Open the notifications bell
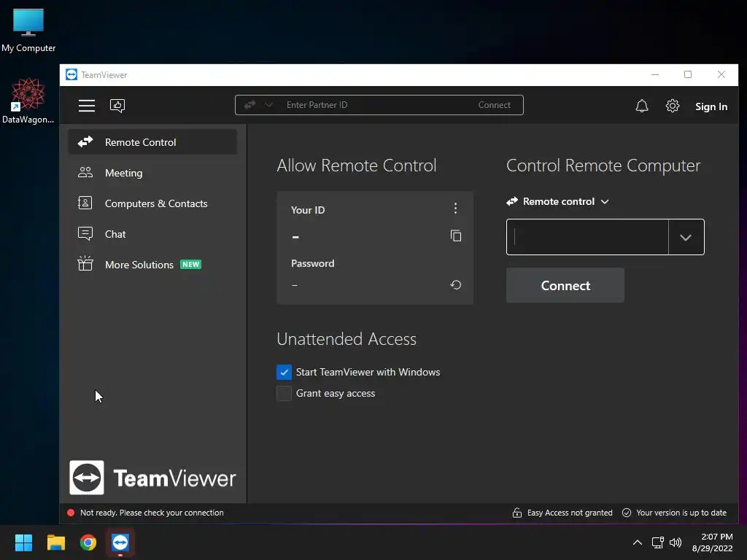Image resolution: width=747 pixels, height=560 pixels. coord(642,106)
